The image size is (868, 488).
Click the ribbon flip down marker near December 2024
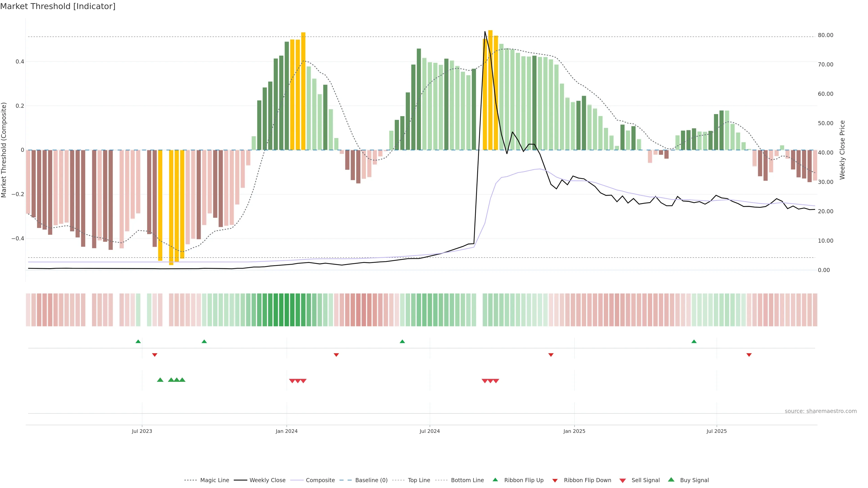(x=551, y=355)
